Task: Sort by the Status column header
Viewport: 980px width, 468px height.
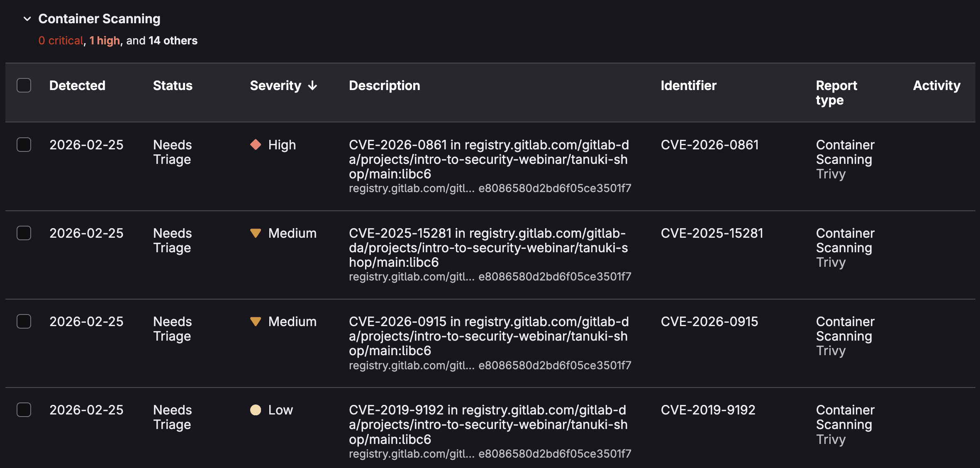Action: (173, 85)
